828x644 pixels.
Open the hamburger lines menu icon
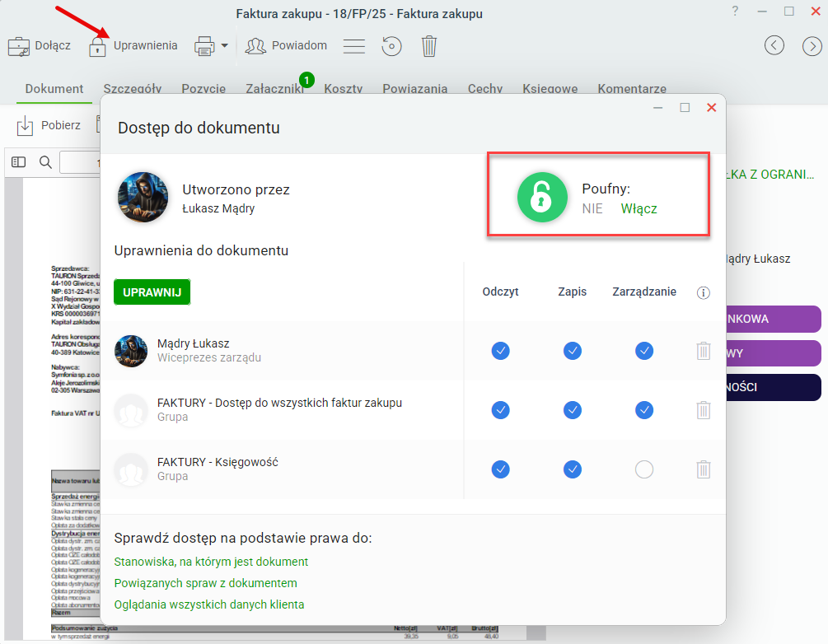[353, 46]
